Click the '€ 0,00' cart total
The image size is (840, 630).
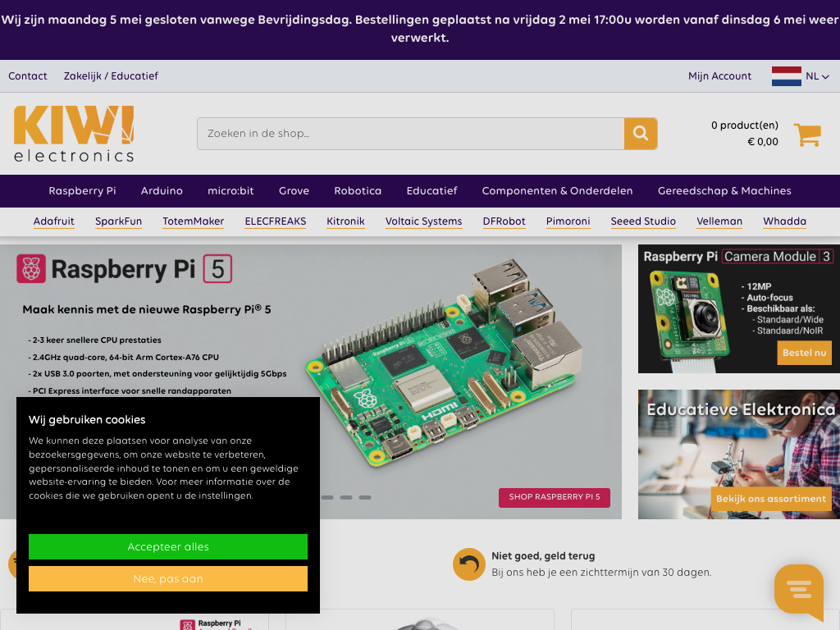tap(763, 142)
